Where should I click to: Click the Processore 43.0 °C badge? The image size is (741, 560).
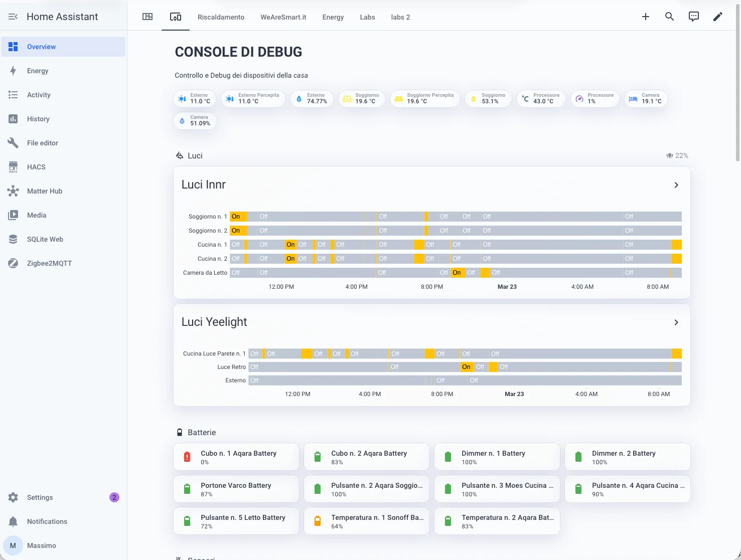(x=541, y=99)
